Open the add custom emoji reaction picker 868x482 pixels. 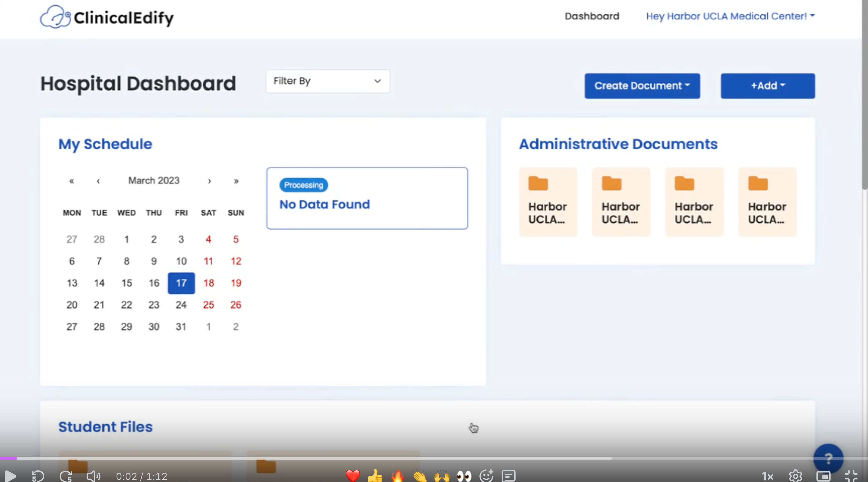click(486, 476)
